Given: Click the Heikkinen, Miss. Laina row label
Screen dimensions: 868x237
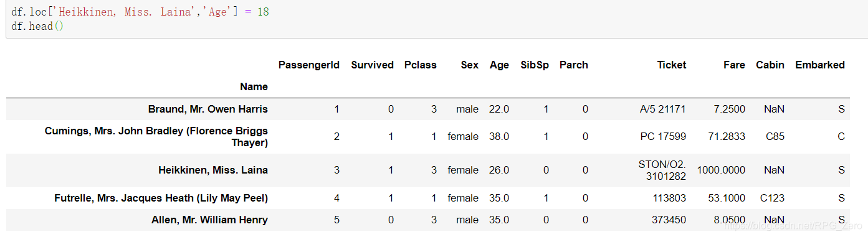Looking at the screenshot, I should coord(213,170).
